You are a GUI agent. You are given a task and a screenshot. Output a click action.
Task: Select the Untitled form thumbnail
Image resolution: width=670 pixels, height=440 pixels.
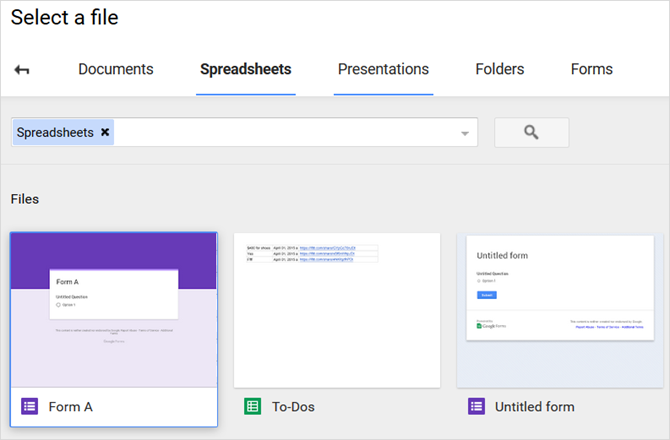560,310
